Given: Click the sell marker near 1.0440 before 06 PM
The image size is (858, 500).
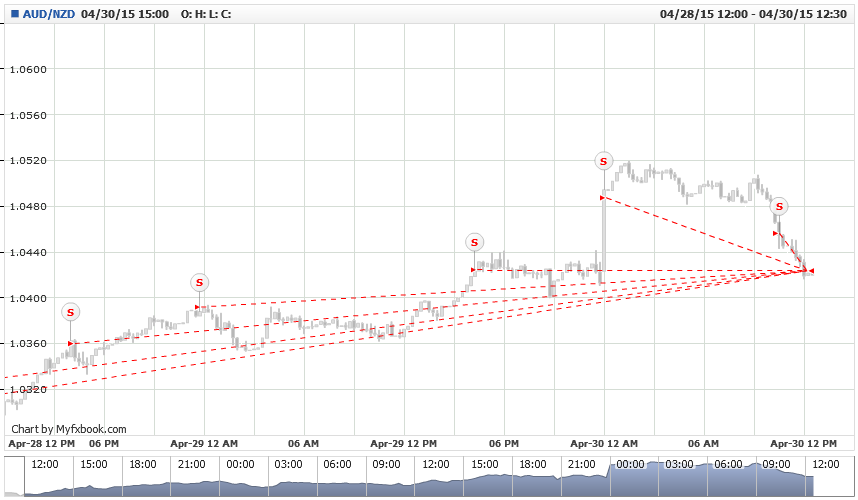Looking at the screenshot, I should click(x=474, y=242).
